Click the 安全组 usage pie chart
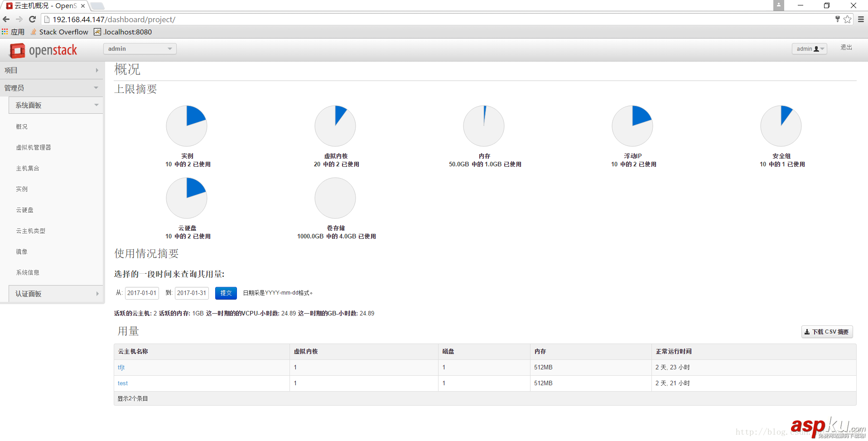 pos(781,126)
